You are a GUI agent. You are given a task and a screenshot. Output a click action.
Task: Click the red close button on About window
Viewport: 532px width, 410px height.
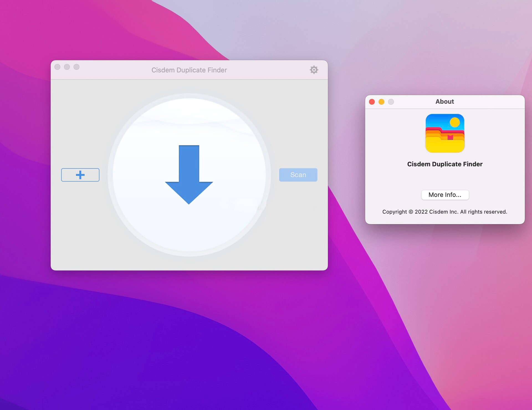tap(372, 102)
